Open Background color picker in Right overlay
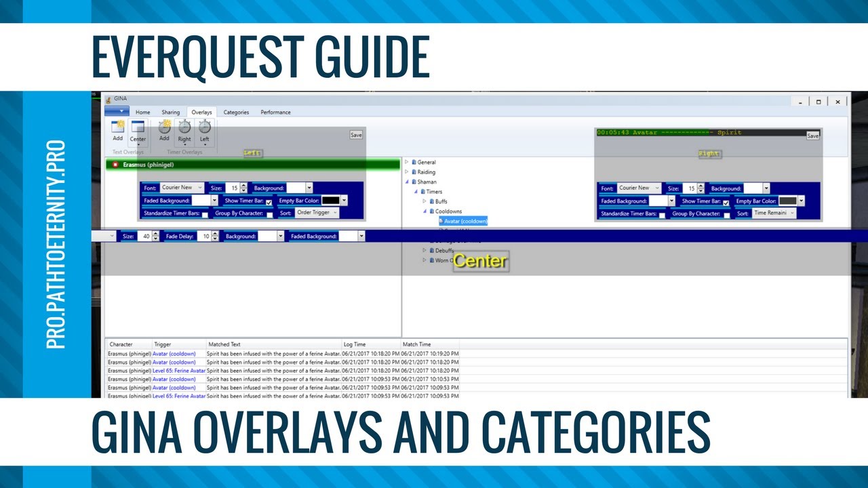Viewport: 868px width, 488px height. pyautogui.click(x=756, y=188)
